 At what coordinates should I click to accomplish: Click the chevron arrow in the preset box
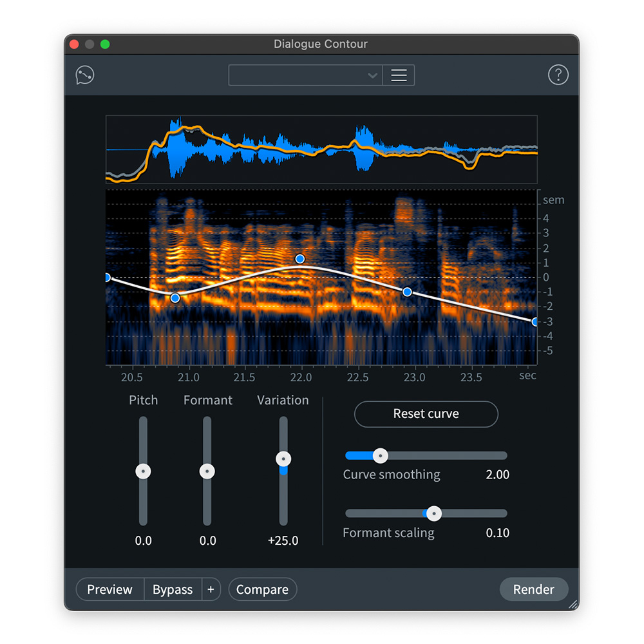pos(372,75)
